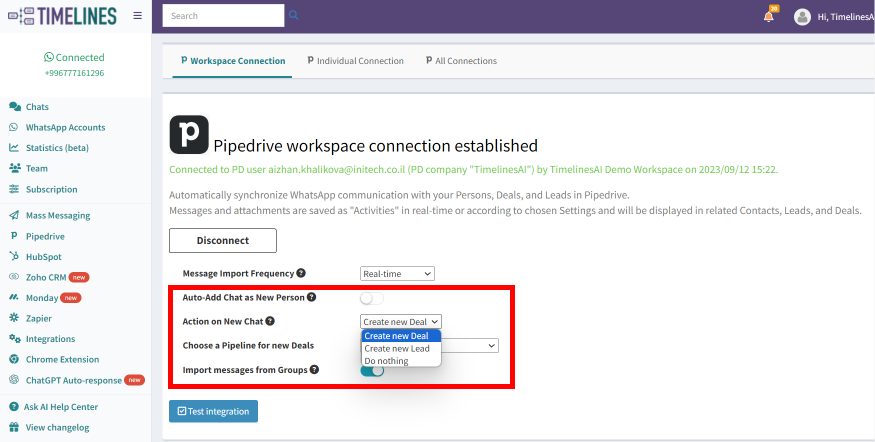Click the Connected WhatsApp status

[74, 57]
